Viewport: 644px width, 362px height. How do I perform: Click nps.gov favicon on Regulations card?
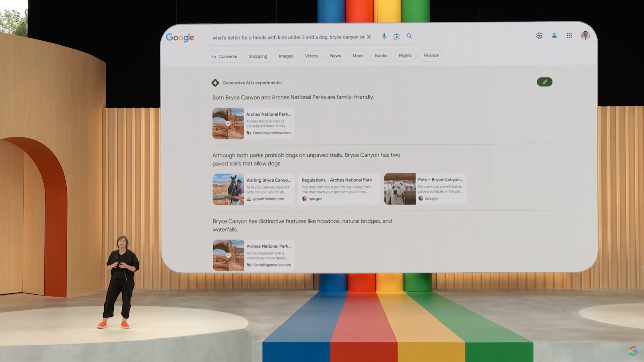[304, 199]
